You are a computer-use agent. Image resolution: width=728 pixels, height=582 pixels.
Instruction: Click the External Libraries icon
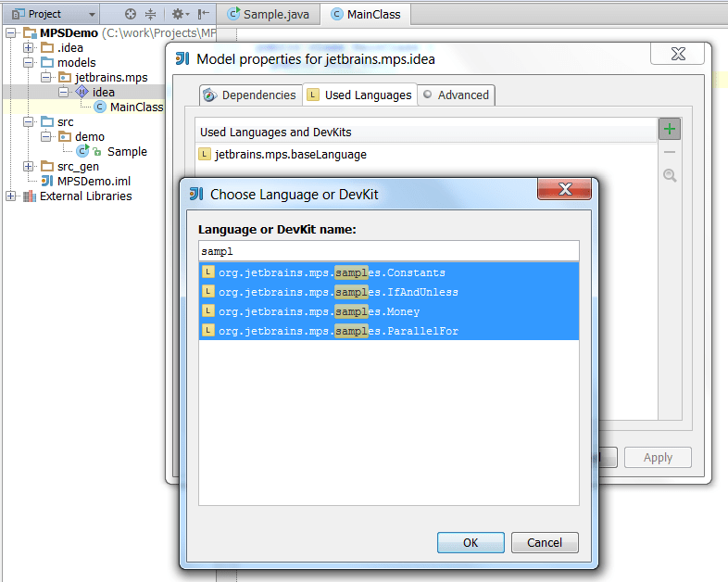30,196
